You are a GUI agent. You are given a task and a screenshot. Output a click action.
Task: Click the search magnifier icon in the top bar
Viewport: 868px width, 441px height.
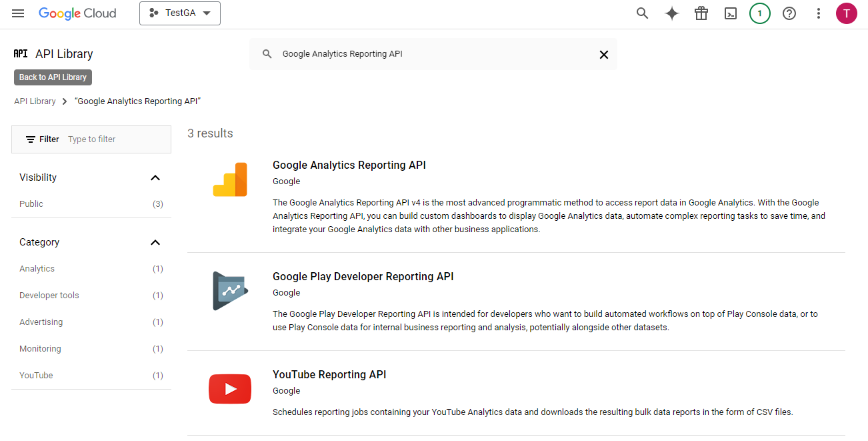click(x=642, y=13)
